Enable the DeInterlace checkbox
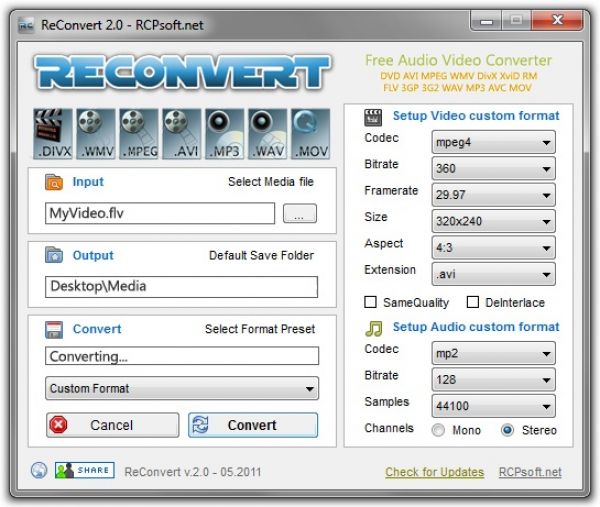This screenshot has height=507, width=600. (473, 302)
